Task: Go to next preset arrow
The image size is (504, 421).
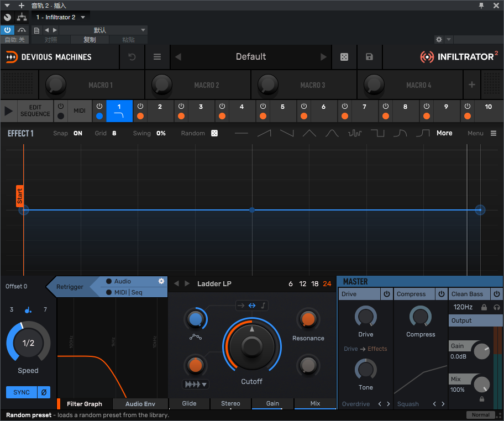Action: (x=323, y=57)
